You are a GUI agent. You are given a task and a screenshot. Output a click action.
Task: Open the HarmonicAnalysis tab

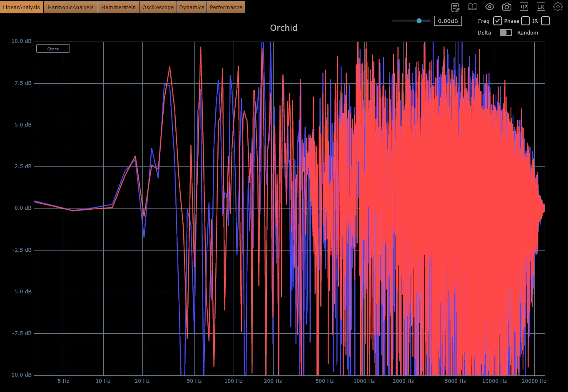click(71, 7)
